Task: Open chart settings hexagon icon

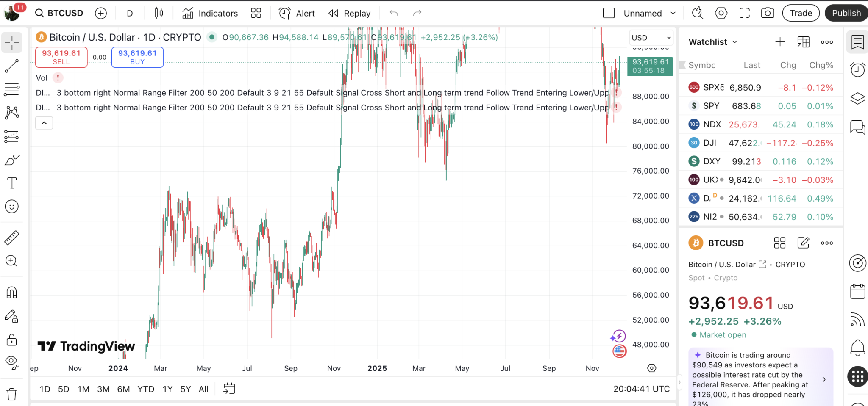Action: (x=721, y=13)
